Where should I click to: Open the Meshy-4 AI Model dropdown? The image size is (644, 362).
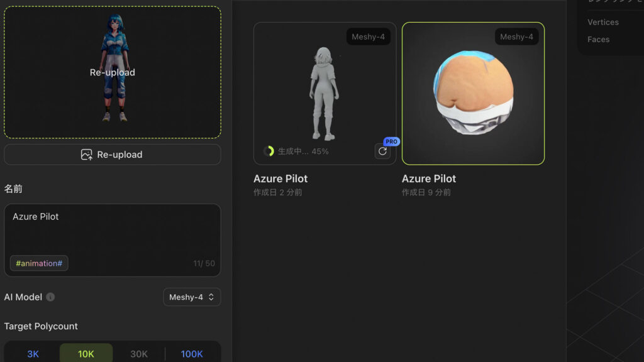(192, 297)
